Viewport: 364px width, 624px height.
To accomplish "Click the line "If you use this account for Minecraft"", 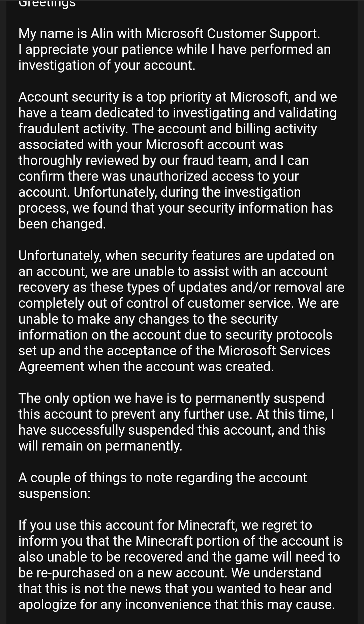I will [165, 525].
